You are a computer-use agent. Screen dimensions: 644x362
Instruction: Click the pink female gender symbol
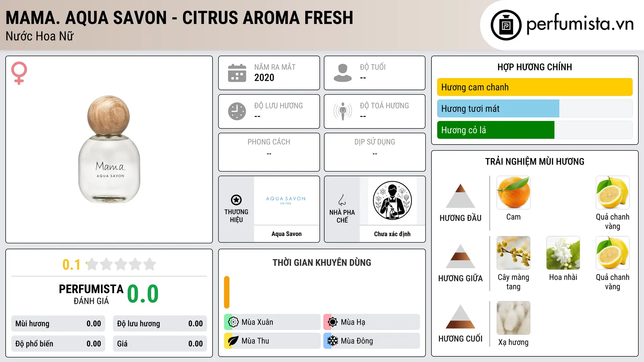19,73
